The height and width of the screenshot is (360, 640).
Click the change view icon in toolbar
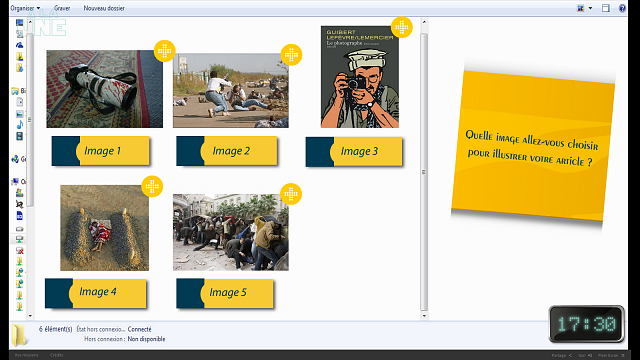tap(580, 8)
